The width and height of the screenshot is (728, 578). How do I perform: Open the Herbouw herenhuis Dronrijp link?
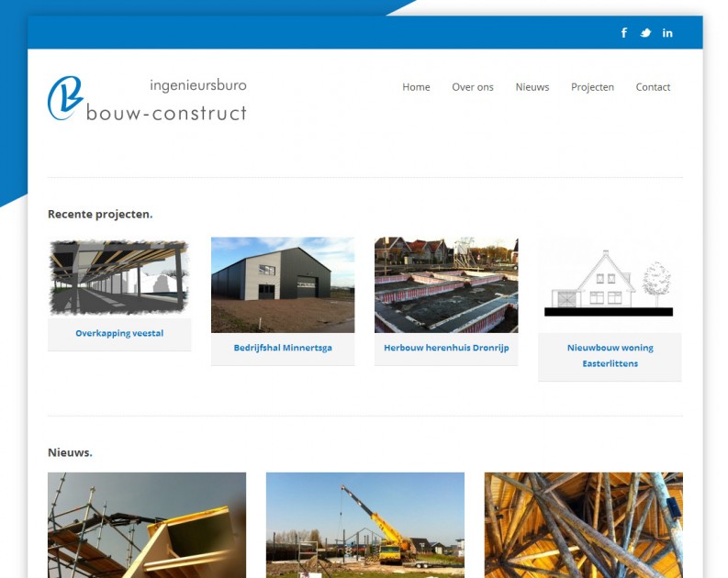click(x=446, y=349)
